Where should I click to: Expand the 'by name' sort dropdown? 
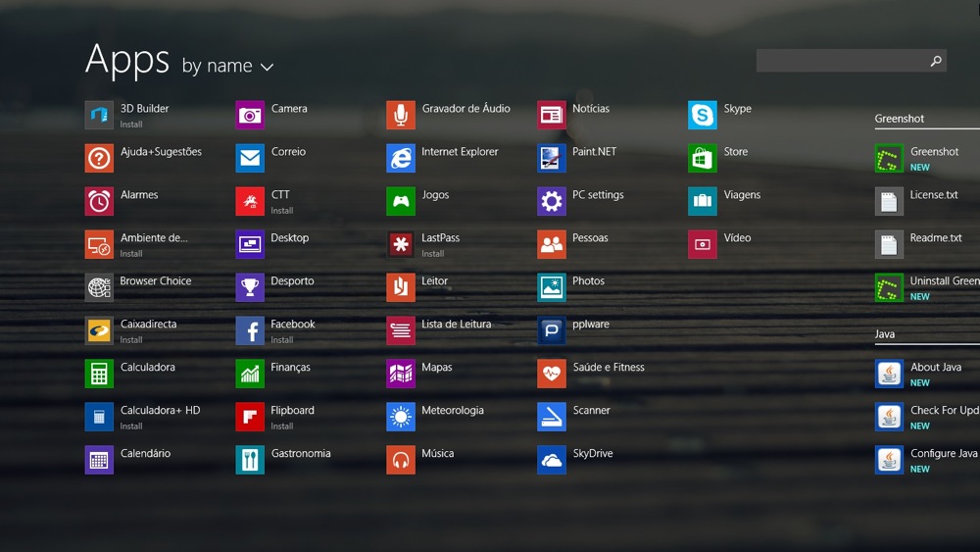coord(227,66)
